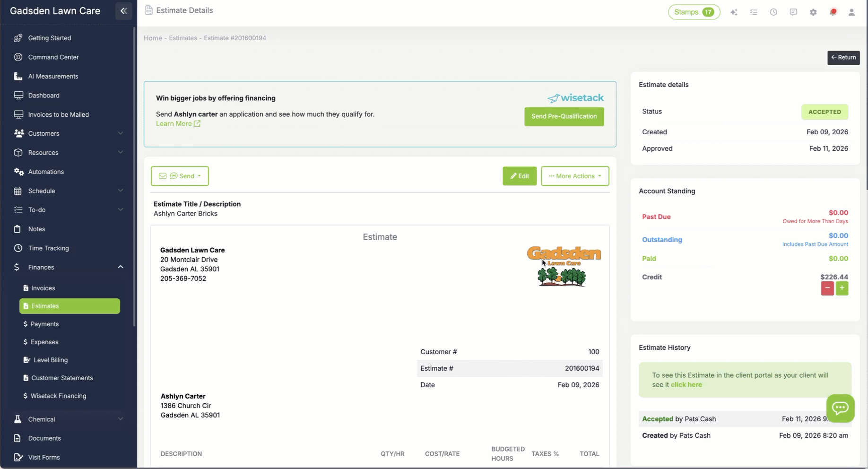Viewport: 868px width, 469px height.
Task: Open Invoices to be Mailed
Action: coord(58,114)
